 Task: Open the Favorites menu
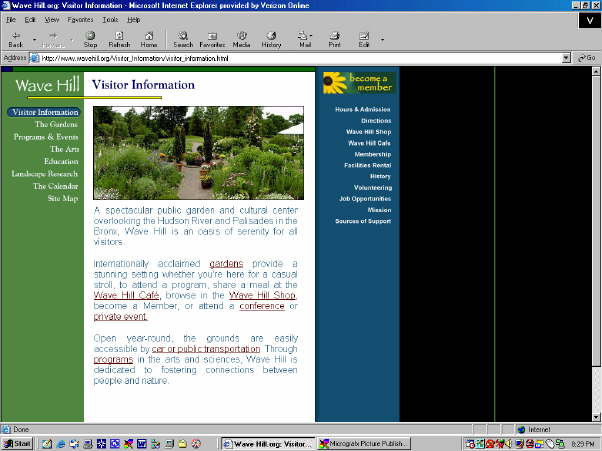[x=80, y=20]
